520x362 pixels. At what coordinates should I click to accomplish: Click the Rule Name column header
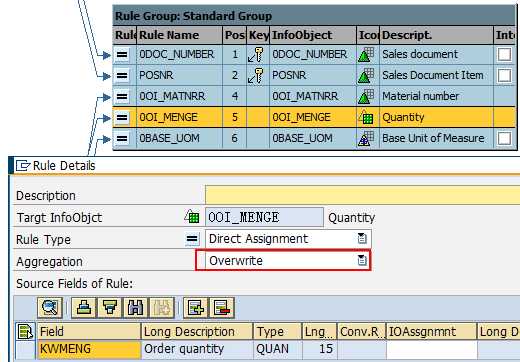point(179,35)
